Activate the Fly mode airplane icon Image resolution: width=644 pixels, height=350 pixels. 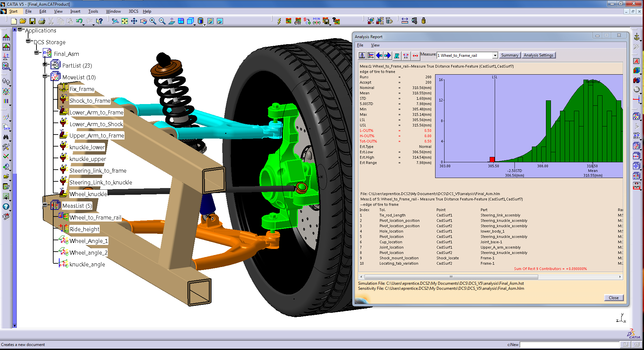[x=115, y=21]
